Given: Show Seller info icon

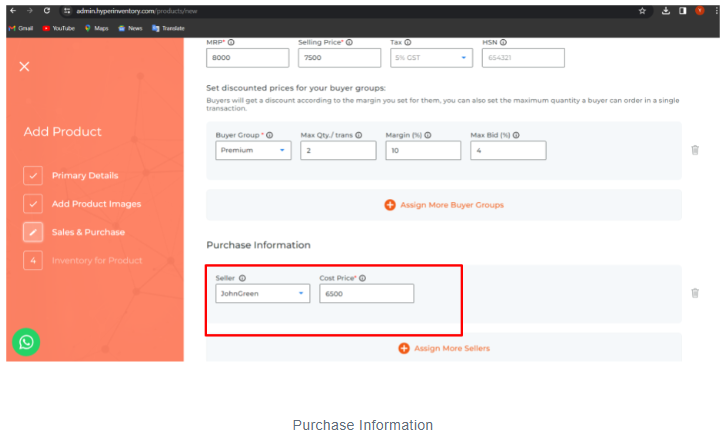Looking at the screenshot, I should coord(242,278).
